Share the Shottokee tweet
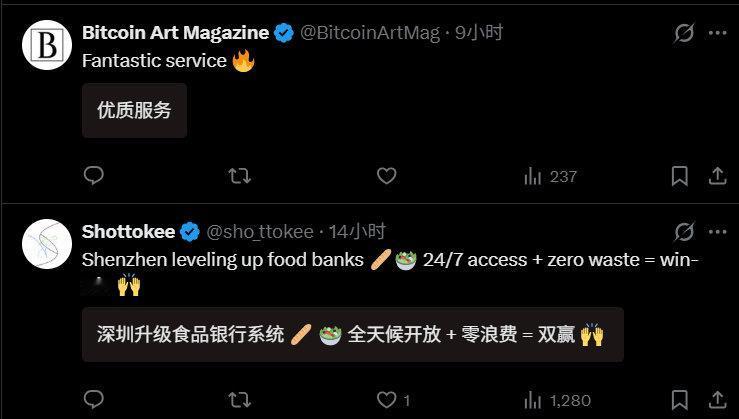This screenshot has width=739, height=419. [717, 400]
